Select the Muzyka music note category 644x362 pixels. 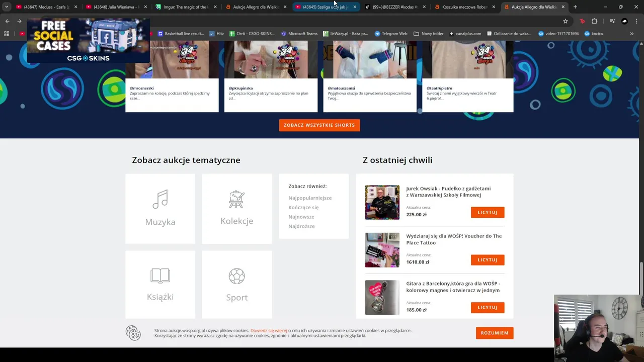[x=160, y=209]
